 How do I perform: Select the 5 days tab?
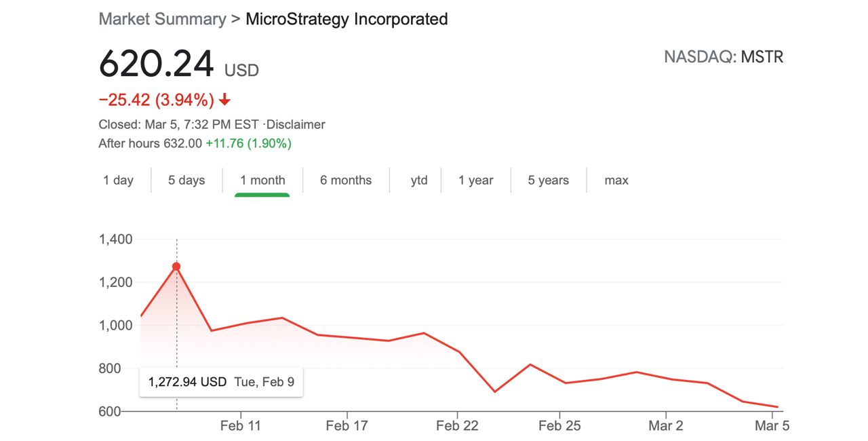(186, 180)
